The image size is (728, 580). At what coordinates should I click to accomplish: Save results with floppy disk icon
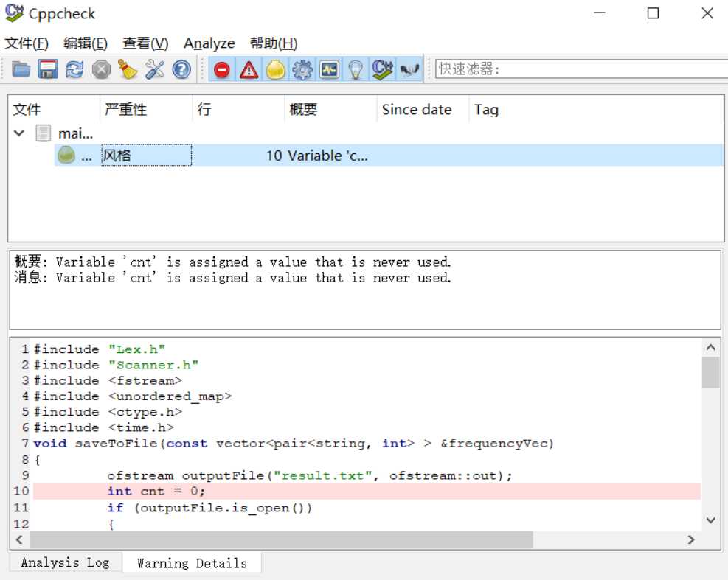[x=48, y=69]
